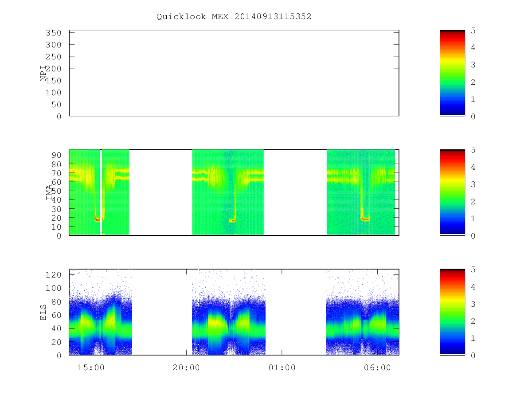The height and width of the screenshot is (399, 532).
Task: Click the 4 label on IMA color scale
Action: [473, 168]
